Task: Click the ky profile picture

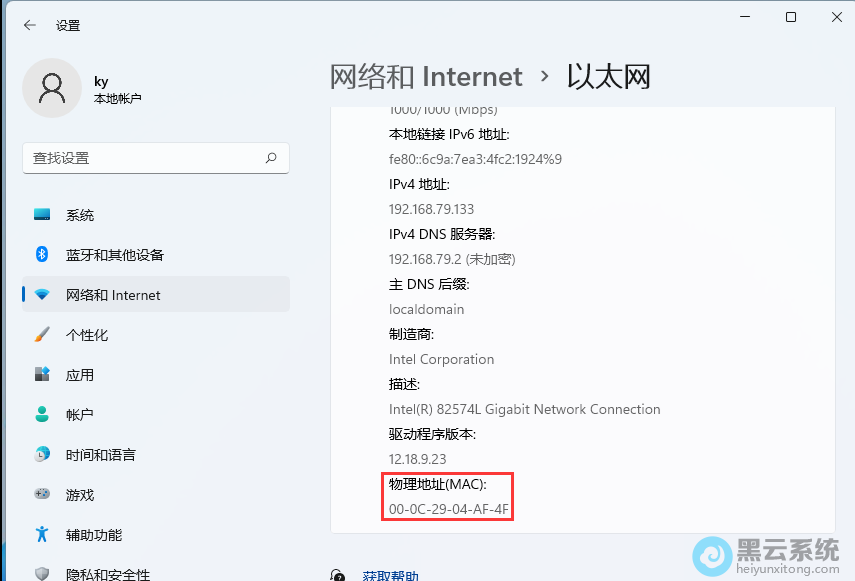Action: pos(52,88)
